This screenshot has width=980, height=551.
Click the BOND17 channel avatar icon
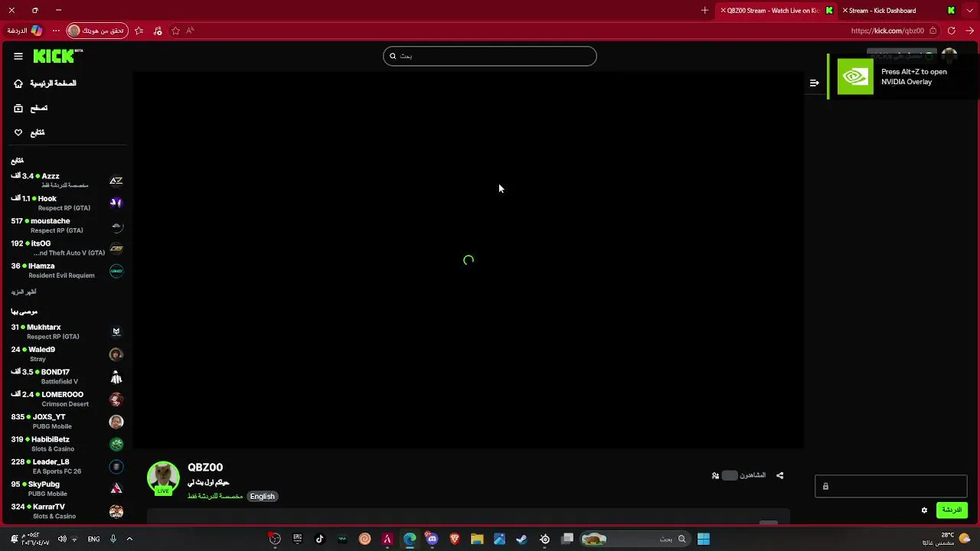coord(116,377)
